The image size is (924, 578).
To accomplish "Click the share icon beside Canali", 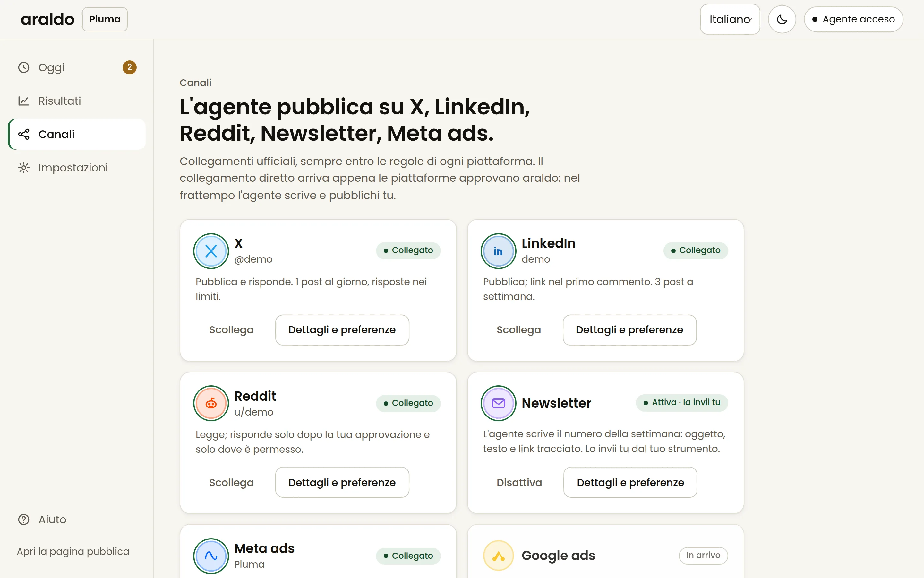I will [x=24, y=134].
